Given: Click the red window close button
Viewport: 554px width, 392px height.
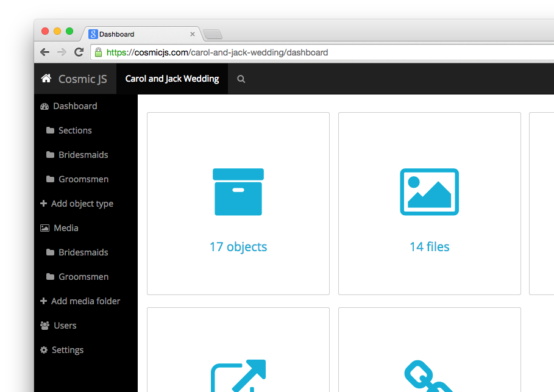Looking at the screenshot, I should [x=45, y=31].
